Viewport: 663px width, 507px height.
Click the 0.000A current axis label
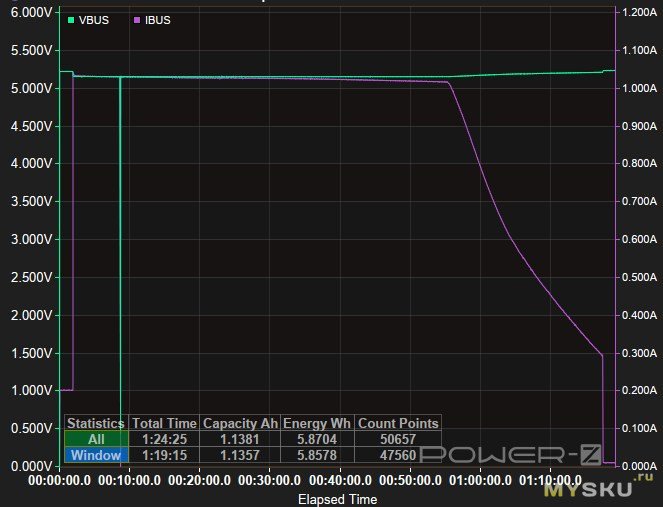tap(639, 466)
